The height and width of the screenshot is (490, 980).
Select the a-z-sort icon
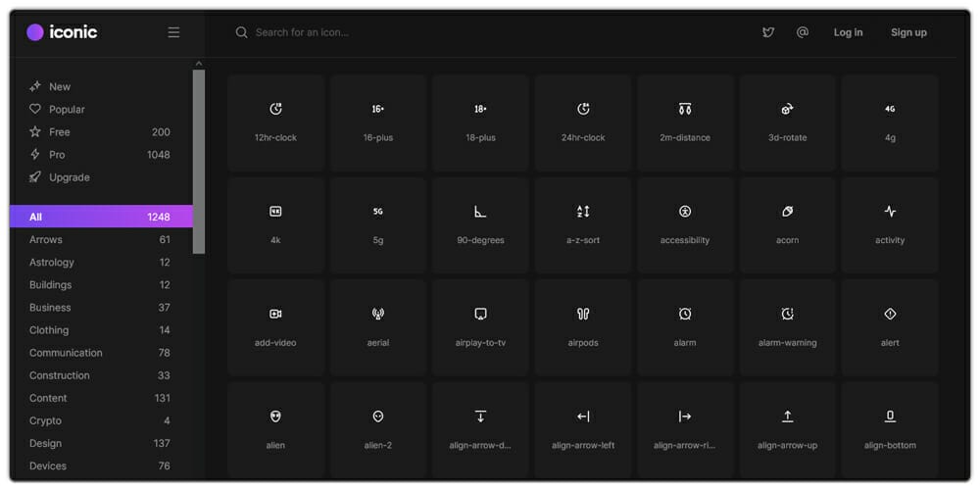pos(582,224)
